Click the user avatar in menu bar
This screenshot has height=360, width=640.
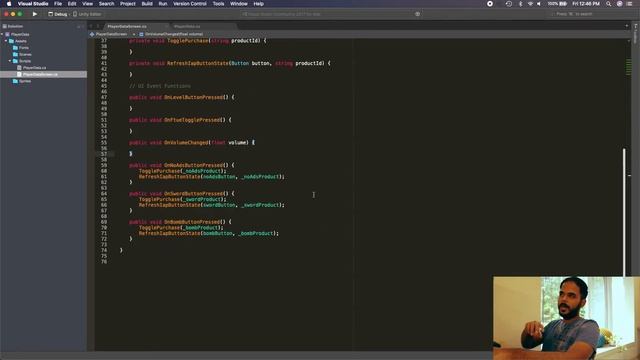(x=619, y=4)
